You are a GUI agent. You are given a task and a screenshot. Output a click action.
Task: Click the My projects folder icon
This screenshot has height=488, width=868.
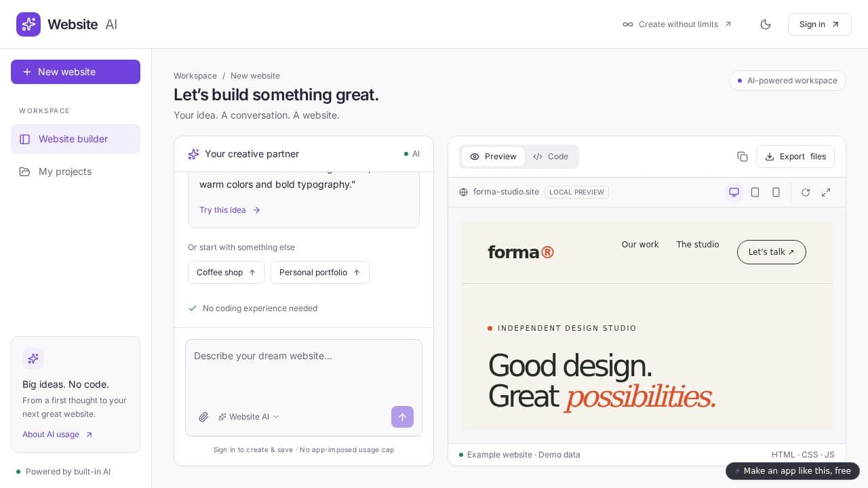[x=25, y=171]
